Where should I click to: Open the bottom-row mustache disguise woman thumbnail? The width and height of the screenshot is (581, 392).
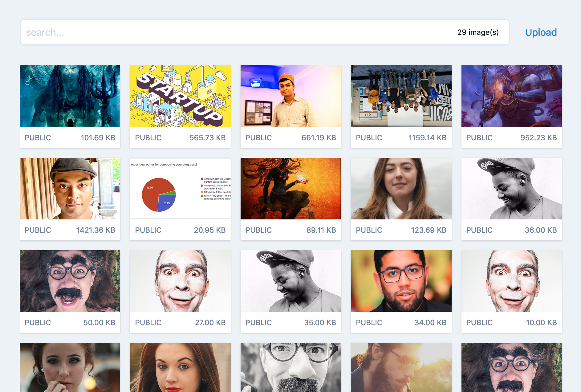coord(512,367)
